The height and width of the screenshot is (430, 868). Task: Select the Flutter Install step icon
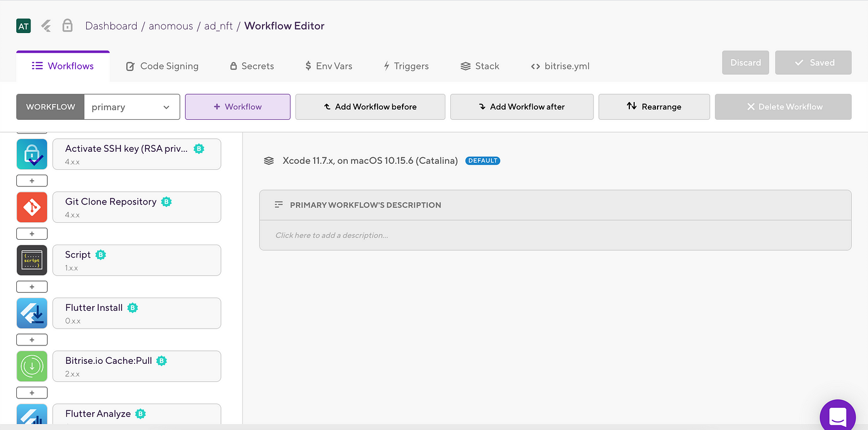[32, 313]
